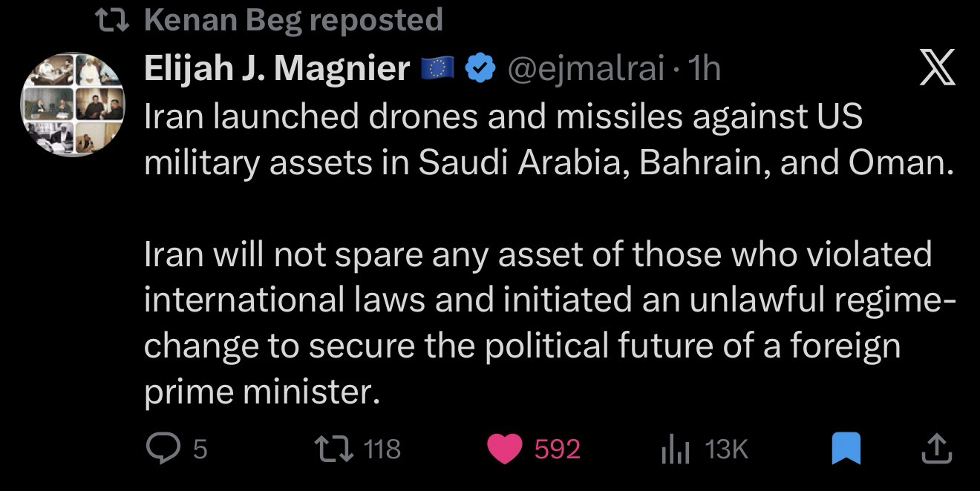Open the "Kenan Beg reposted" label

coord(293,20)
